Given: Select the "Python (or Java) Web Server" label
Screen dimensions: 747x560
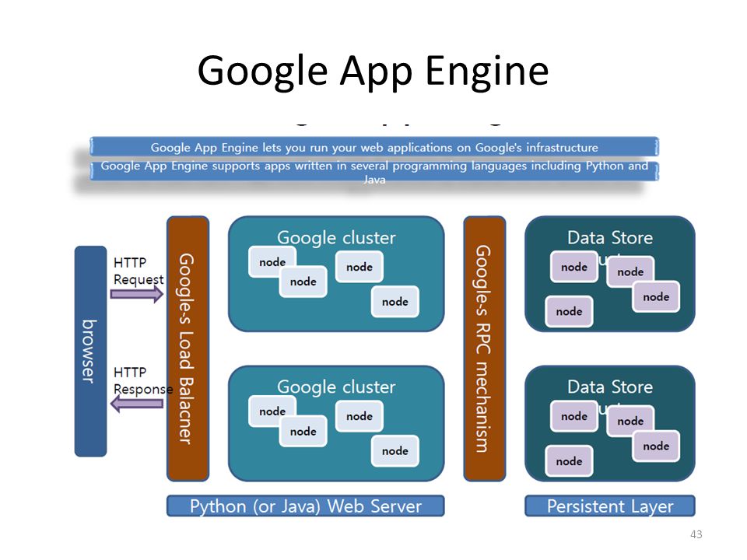Looking at the screenshot, I should point(305,506).
